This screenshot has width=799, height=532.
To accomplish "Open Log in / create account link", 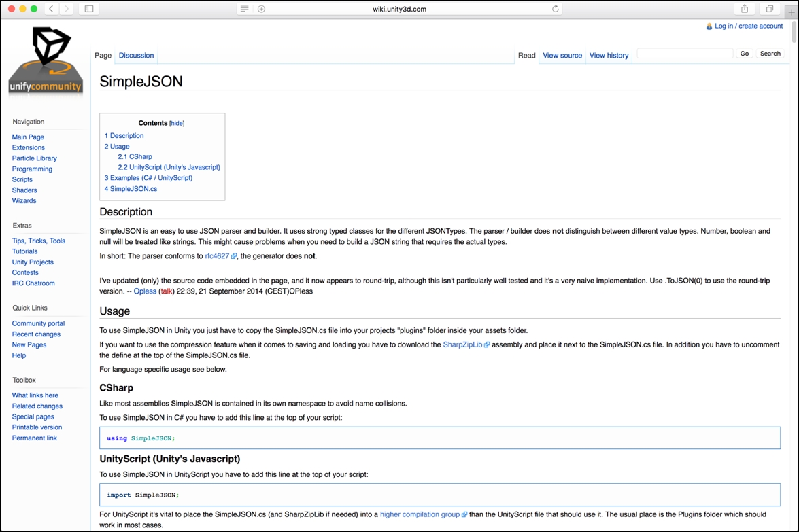I will 749,26.
